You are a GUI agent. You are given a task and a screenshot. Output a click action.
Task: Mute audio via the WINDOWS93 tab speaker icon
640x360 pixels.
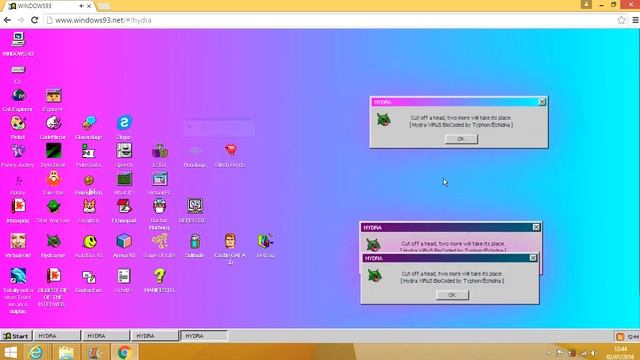click(82, 6)
